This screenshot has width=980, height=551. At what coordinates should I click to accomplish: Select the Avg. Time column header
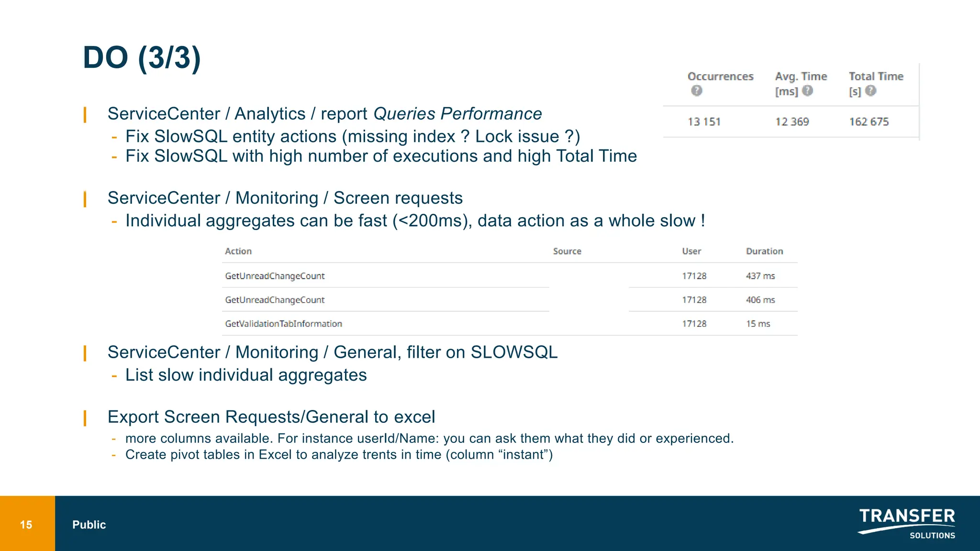[x=801, y=83]
